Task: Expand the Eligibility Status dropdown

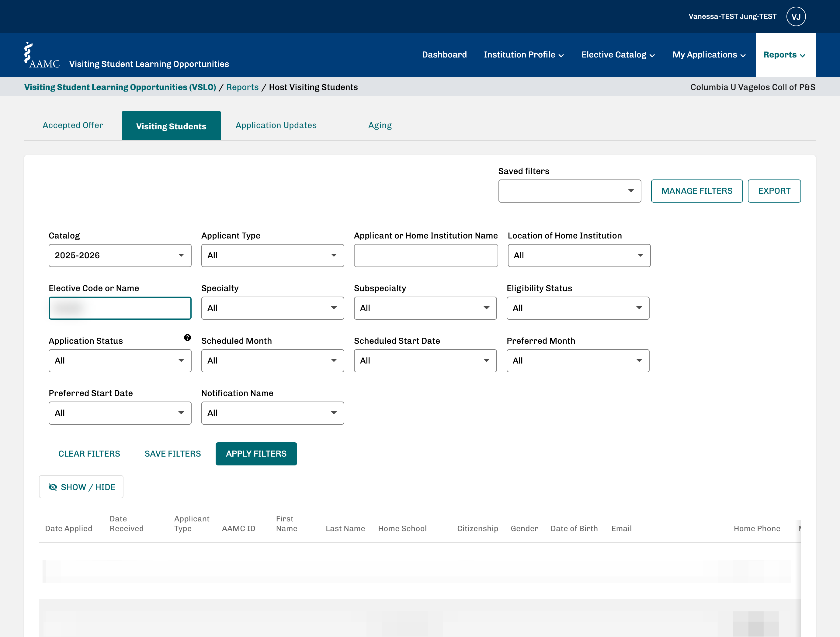Action: point(578,308)
